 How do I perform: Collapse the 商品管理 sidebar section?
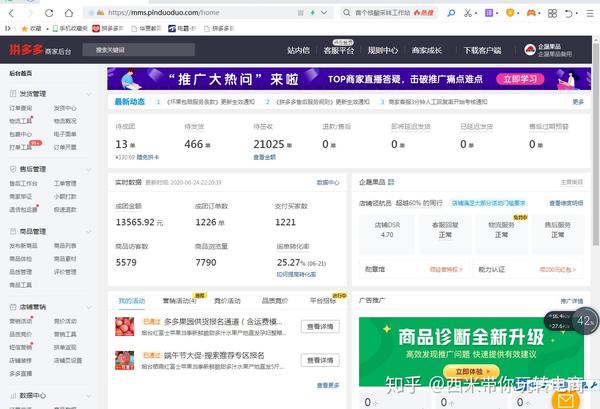[x=89, y=231]
